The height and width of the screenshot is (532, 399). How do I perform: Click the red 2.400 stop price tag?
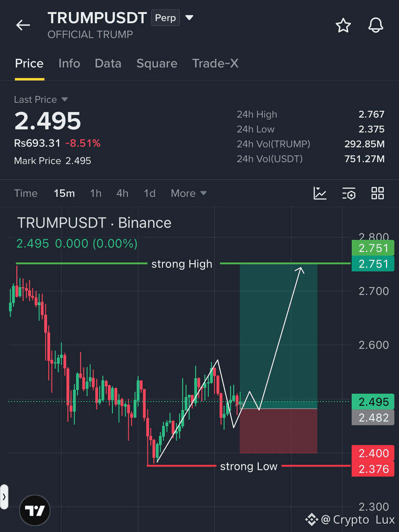point(373,453)
